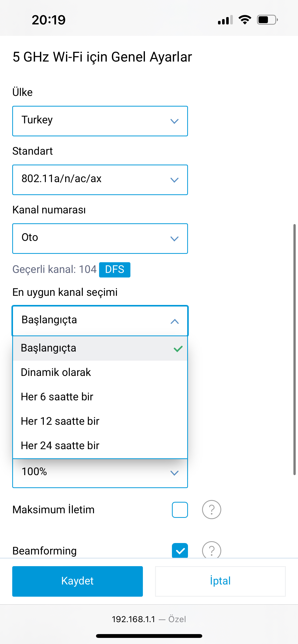298x644 pixels.
Task: Expand the Kanal numarası Oto dropdown
Action: coord(100,239)
